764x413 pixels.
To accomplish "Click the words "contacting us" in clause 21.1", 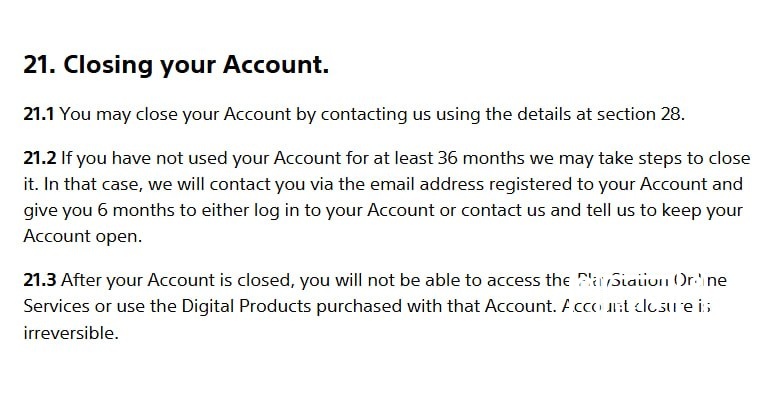I will (x=376, y=114).
